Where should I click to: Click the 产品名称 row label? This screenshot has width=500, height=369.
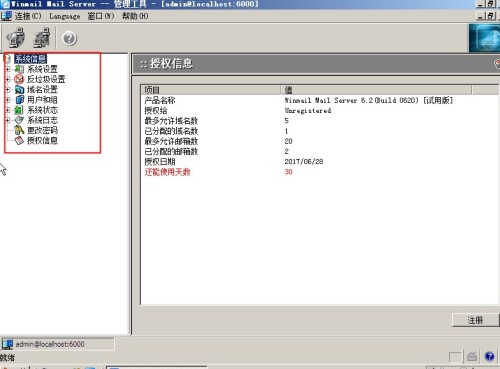pos(160,100)
